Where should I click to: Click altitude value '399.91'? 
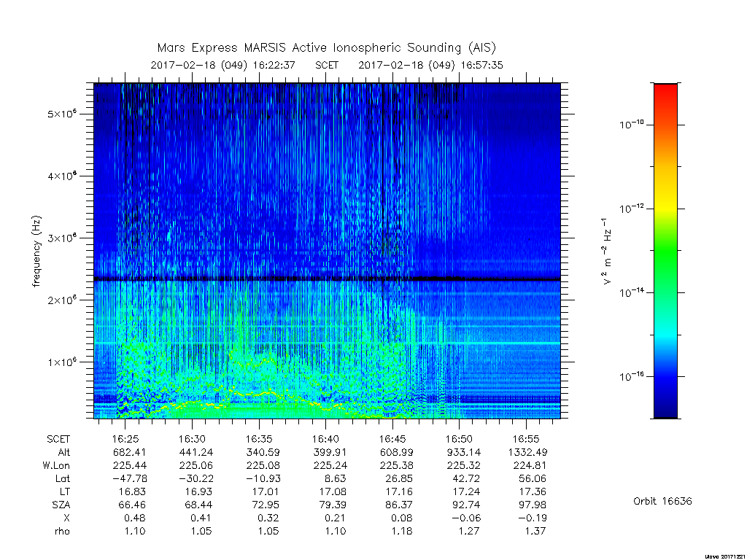(x=330, y=452)
